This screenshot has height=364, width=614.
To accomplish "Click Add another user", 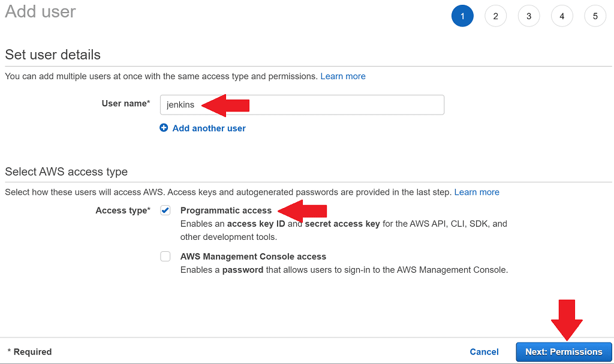I will (x=209, y=128).
